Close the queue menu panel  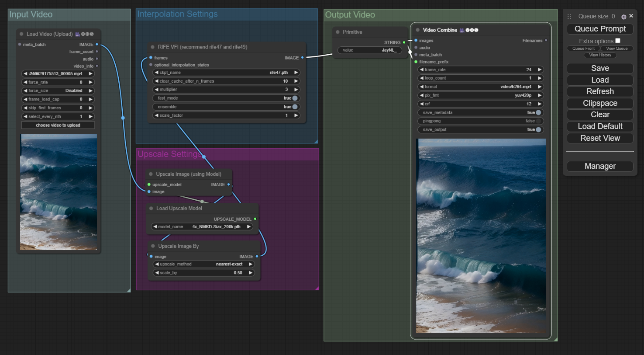(631, 16)
